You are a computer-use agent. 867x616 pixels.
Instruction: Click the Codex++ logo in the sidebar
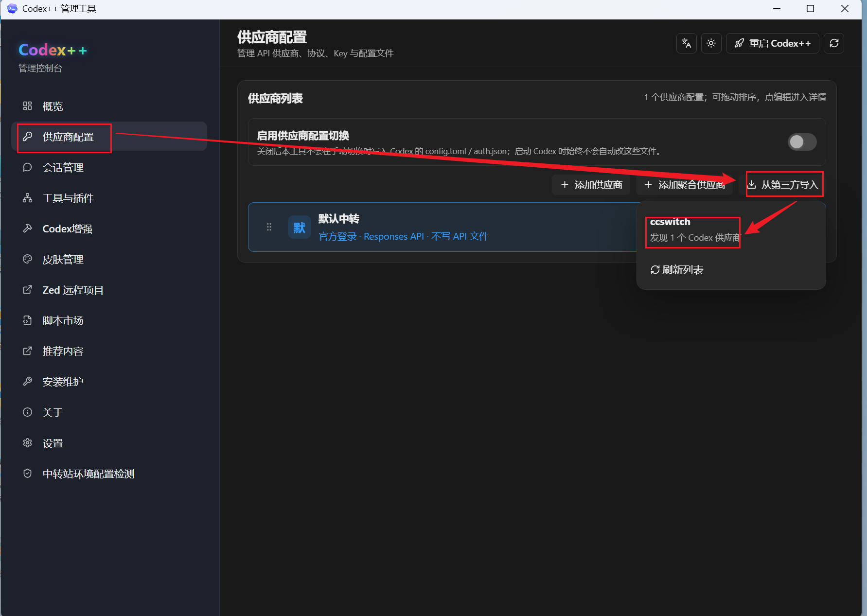pyautogui.click(x=53, y=50)
